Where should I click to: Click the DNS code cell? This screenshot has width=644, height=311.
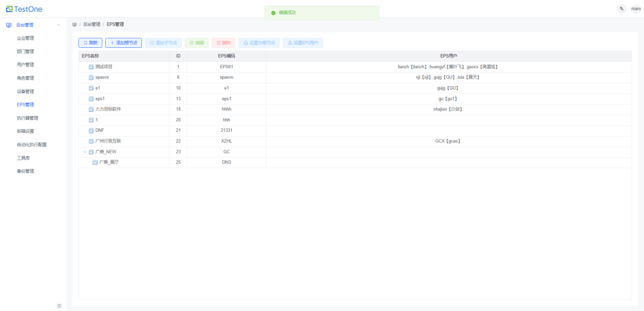tap(226, 162)
